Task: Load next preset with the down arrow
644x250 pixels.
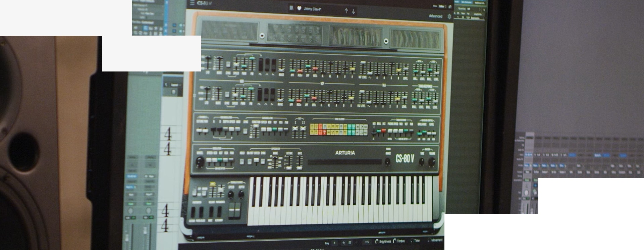Action: (x=354, y=11)
